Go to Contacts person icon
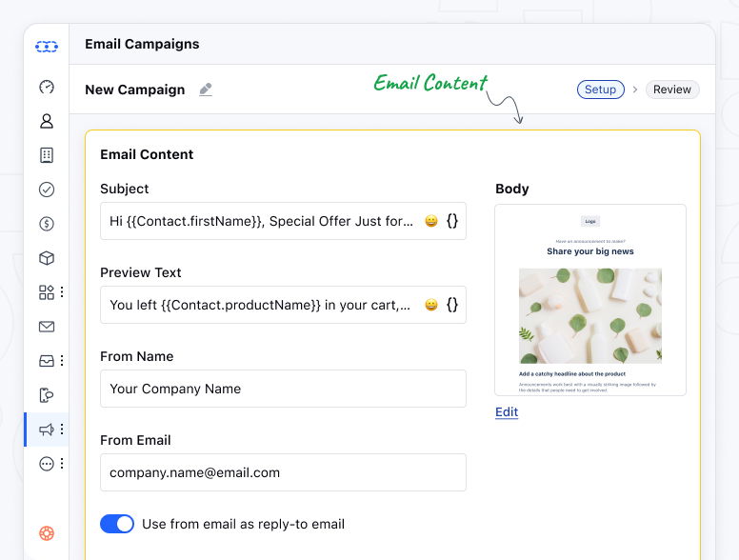 [x=47, y=121]
